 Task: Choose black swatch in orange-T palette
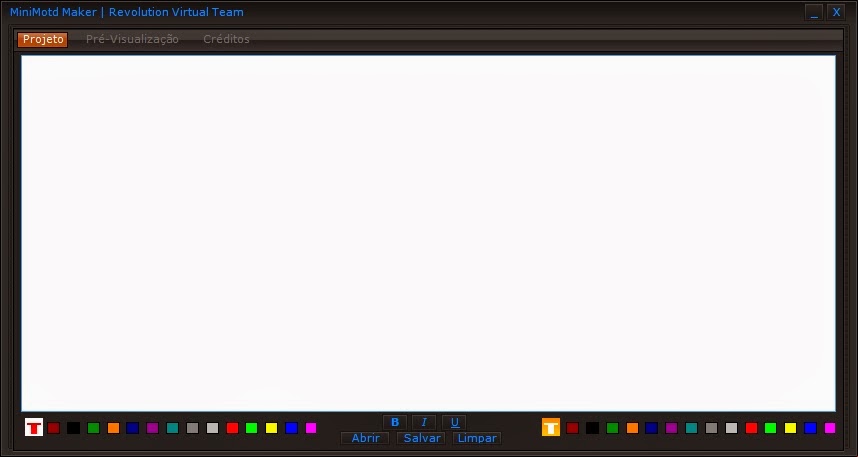(x=593, y=428)
